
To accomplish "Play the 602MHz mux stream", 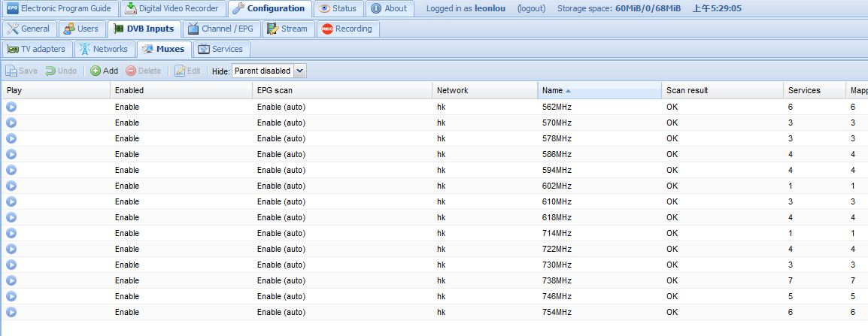I will tap(11, 186).
